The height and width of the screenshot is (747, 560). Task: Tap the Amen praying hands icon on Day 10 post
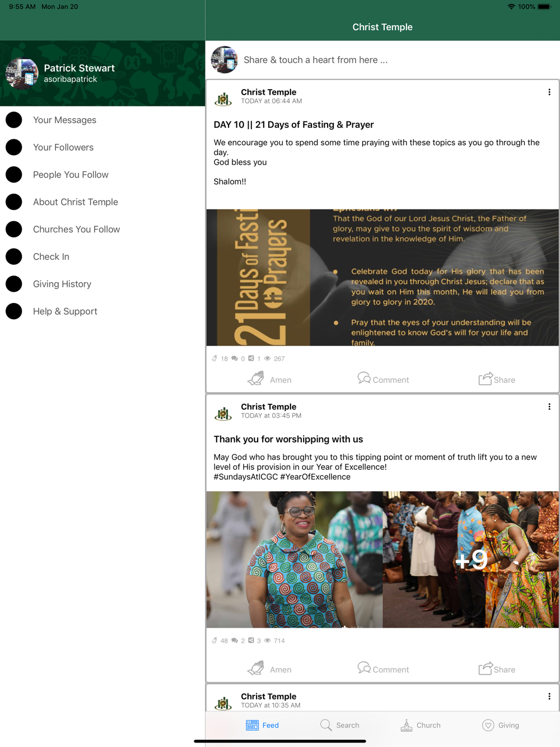[x=256, y=379]
